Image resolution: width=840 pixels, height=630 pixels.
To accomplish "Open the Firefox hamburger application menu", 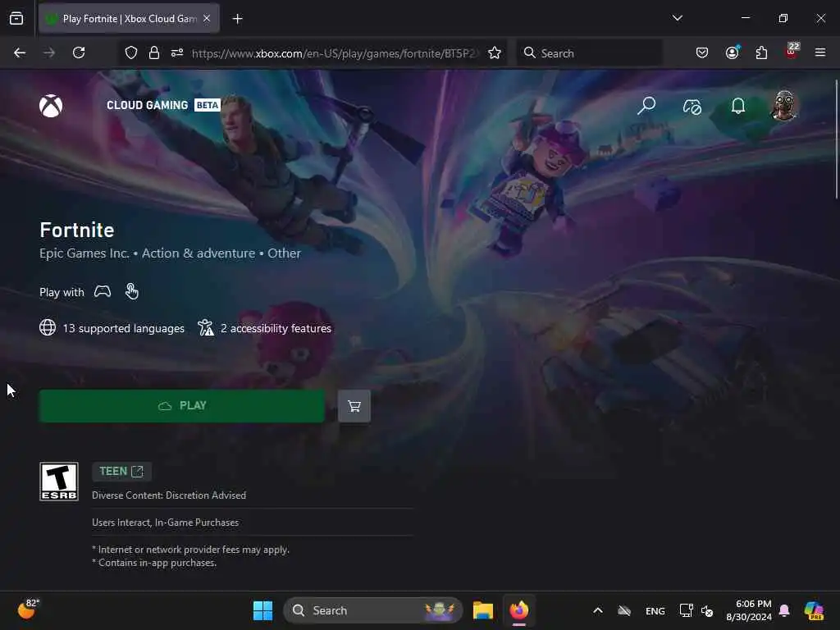I will coord(820,52).
